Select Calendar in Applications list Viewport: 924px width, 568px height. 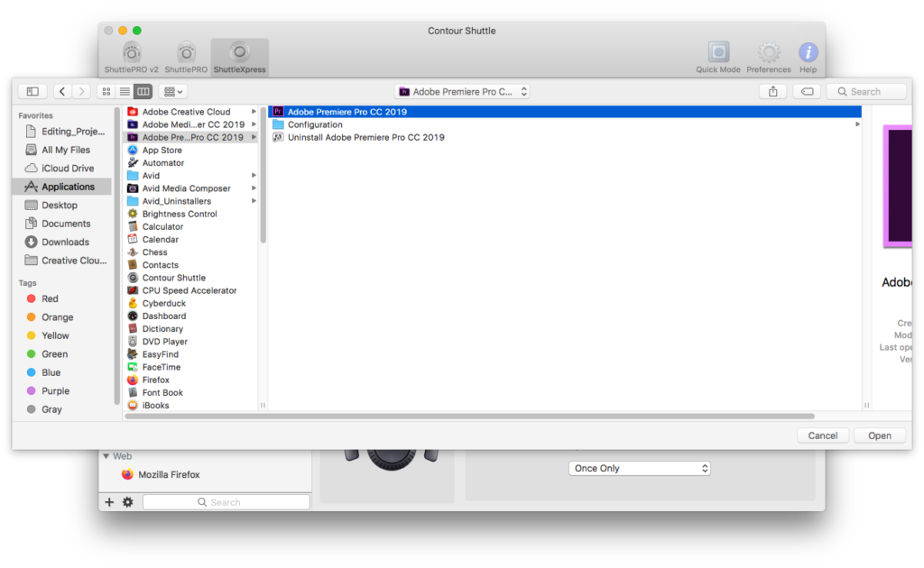[191, 240]
